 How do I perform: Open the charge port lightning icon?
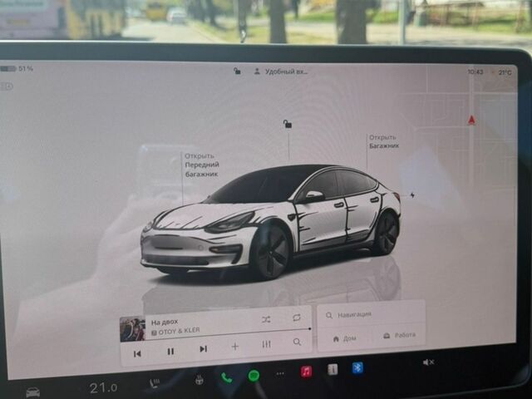pyautogui.click(x=412, y=195)
